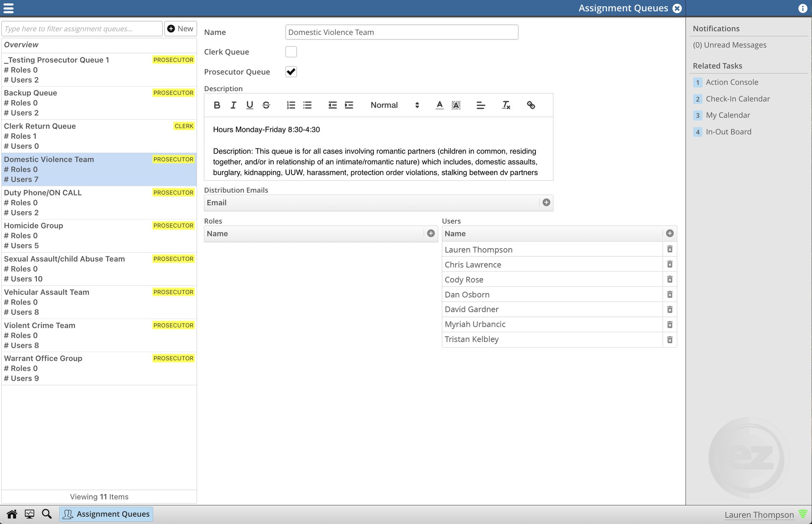Toggle bold formatting in description editor
The width and height of the screenshot is (812, 524).
click(217, 105)
